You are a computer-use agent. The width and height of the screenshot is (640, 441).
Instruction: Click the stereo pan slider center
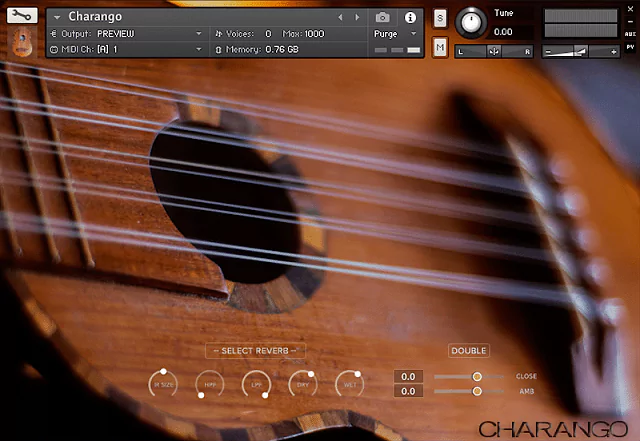click(x=494, y=51)
